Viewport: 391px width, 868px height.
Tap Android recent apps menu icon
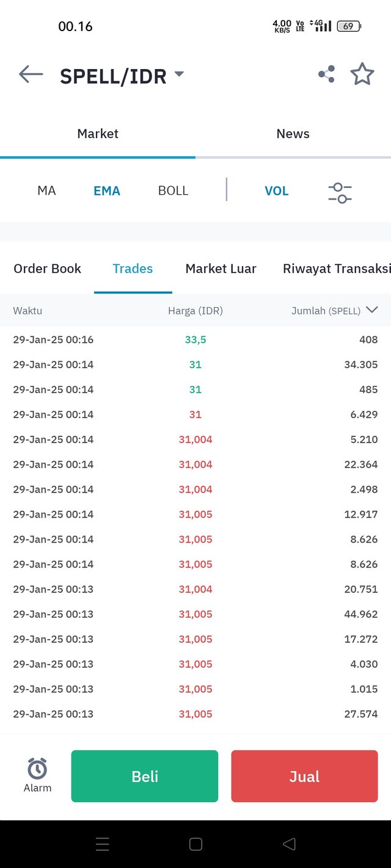(x=103, y=844)
